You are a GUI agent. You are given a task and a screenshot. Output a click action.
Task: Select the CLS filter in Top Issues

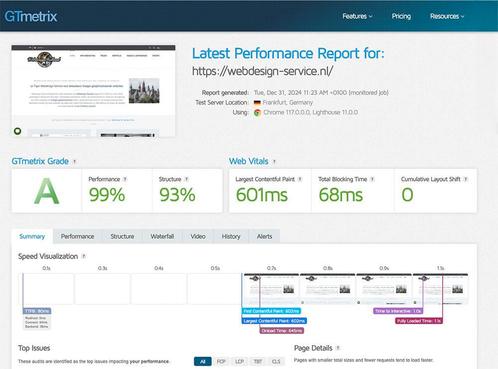[276, 361]
